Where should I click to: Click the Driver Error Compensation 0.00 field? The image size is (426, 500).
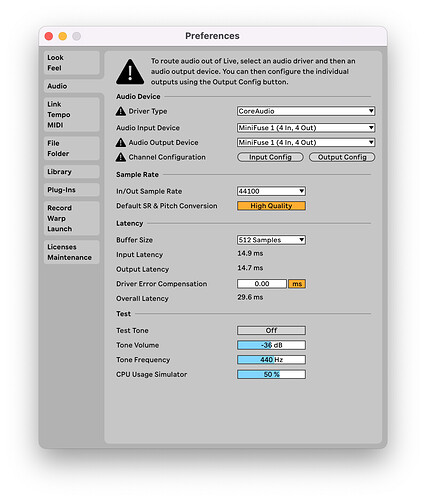[262, 284]
